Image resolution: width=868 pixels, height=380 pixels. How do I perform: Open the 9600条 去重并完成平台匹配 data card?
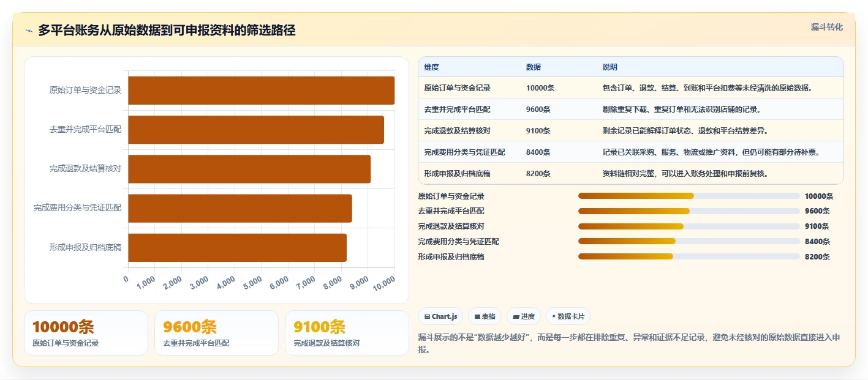[x=216, y=333]
